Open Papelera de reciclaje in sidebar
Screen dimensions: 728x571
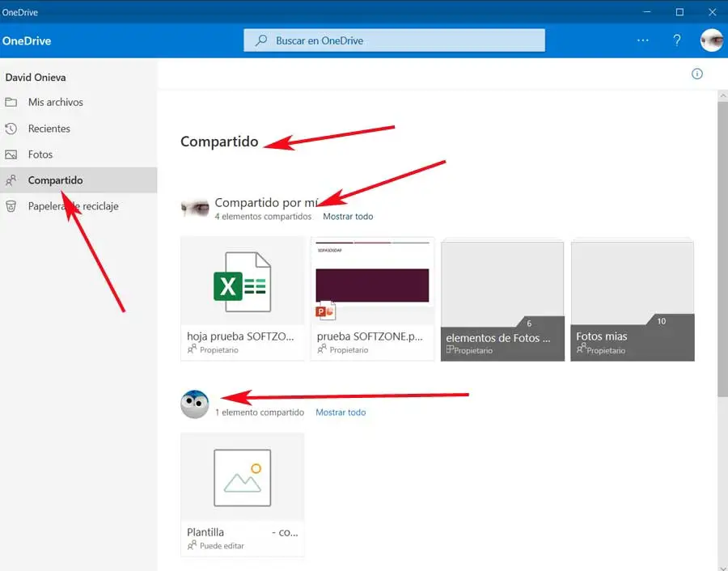(78, 206)
